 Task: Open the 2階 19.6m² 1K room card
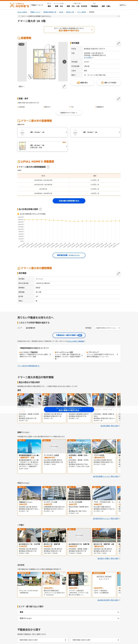[95, 132]
